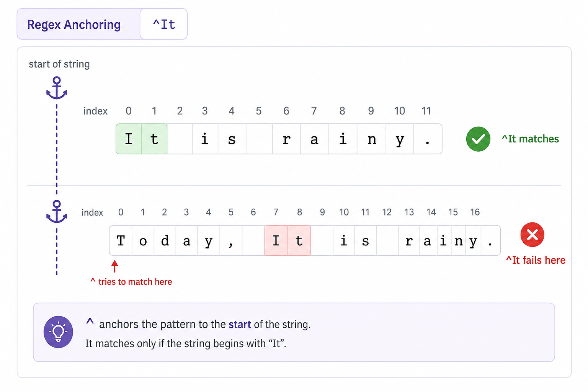Click the red highlighted 't' cell
The height and width of the screenshot is (392, 588).
[299, 240]
